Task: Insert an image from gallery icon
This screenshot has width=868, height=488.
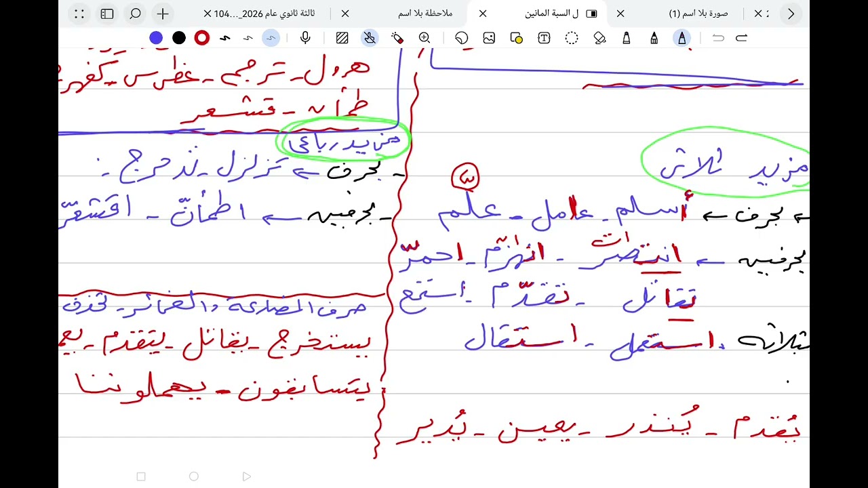Action: (x=489, y=38)
